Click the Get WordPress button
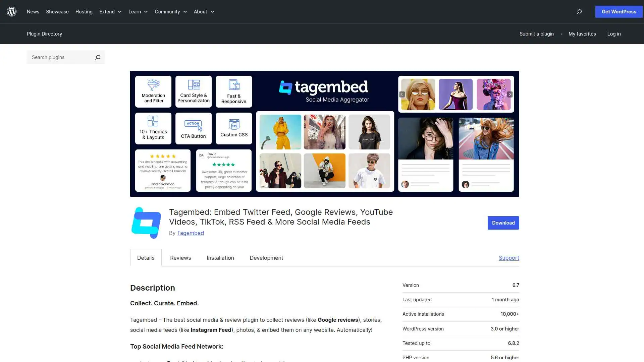Image resolution: width=644 pixels, height=362 pixels. click(x=619, y=12)
